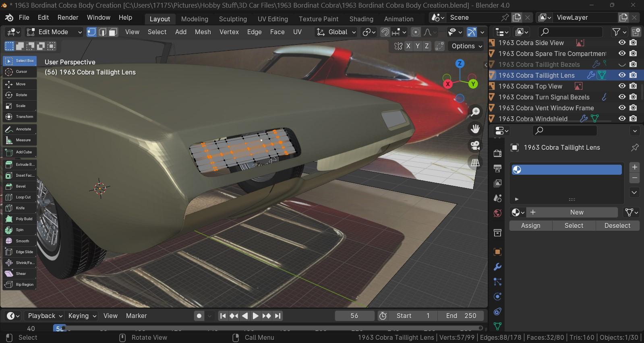
Task: Toggle X axis mirror button
Action: 408,46
